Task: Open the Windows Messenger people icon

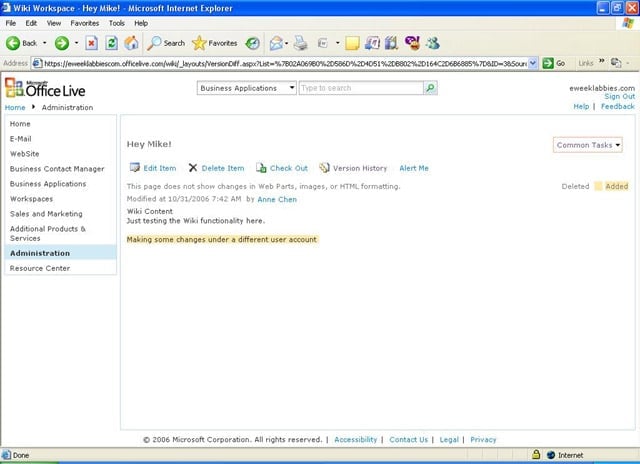Action: click(x=432, y=43)
